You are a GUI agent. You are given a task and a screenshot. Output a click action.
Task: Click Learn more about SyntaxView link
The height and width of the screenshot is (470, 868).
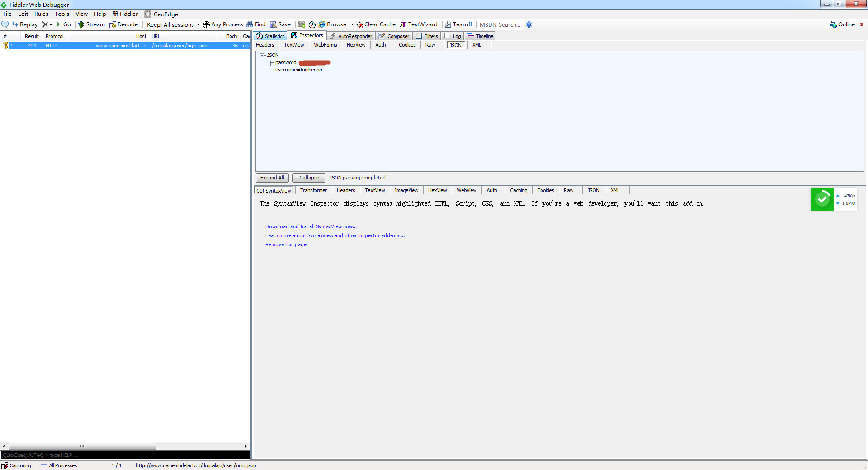click(335, 235)
